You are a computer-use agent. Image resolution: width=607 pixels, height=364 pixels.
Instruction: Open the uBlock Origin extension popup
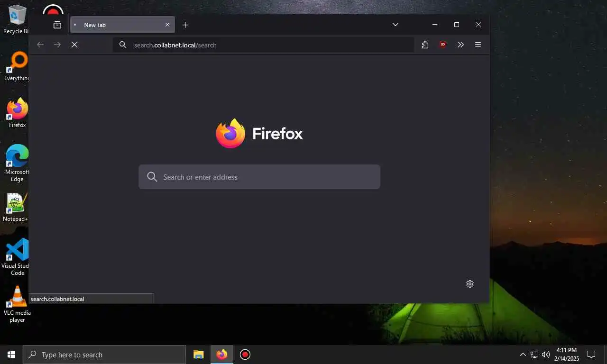tap(442, 45)
